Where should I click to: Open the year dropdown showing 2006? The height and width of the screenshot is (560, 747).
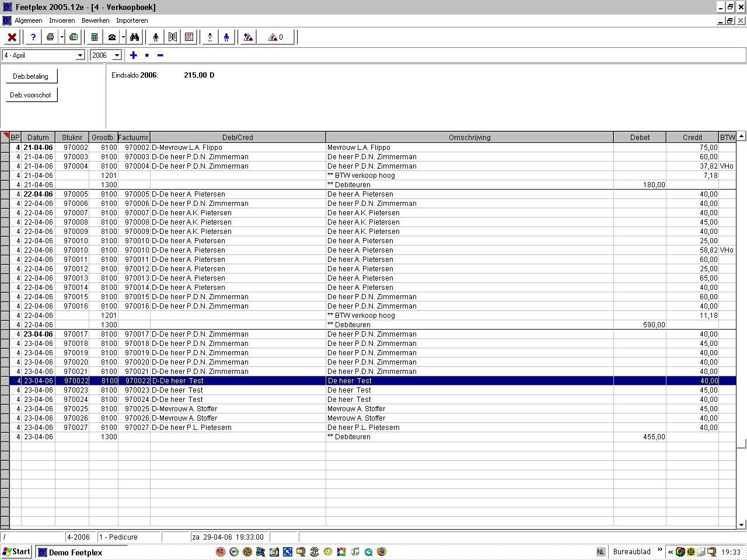point(117,55)
